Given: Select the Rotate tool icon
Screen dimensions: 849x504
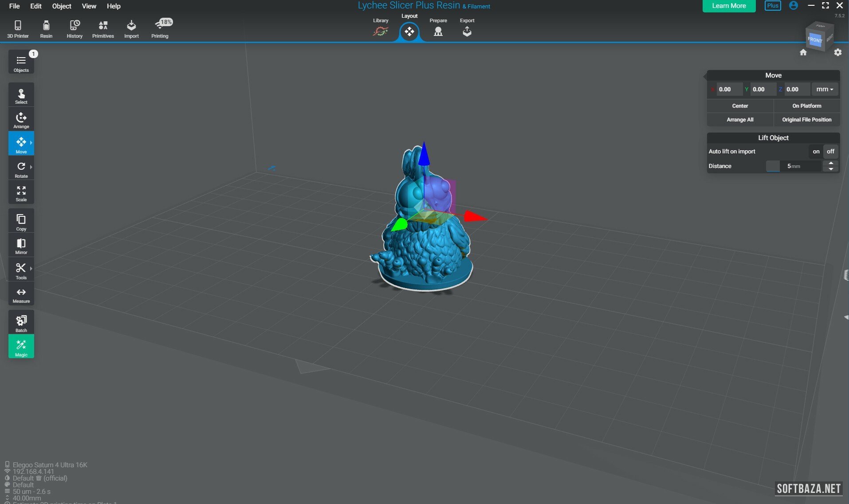Looking at the screenshot, I should pyautogui.click(x=21, y=167).
